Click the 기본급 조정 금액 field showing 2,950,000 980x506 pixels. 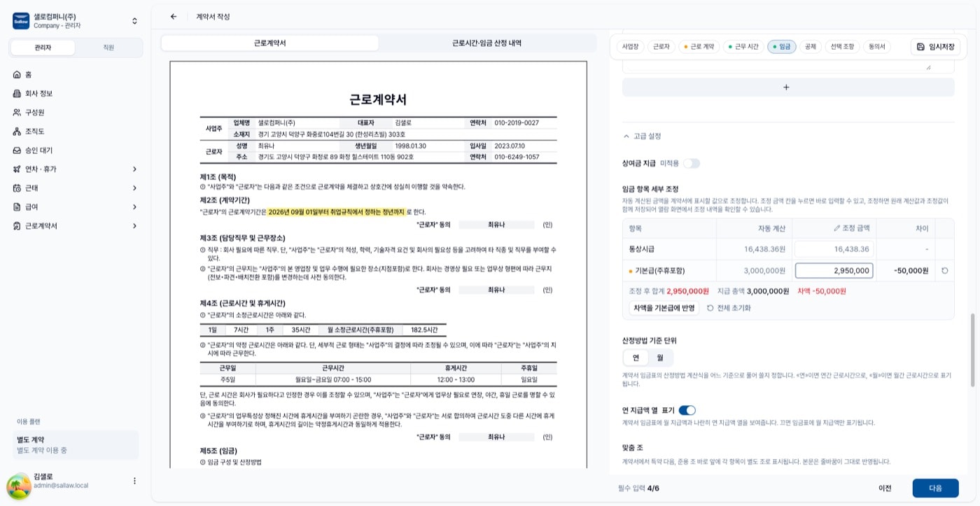834,270
